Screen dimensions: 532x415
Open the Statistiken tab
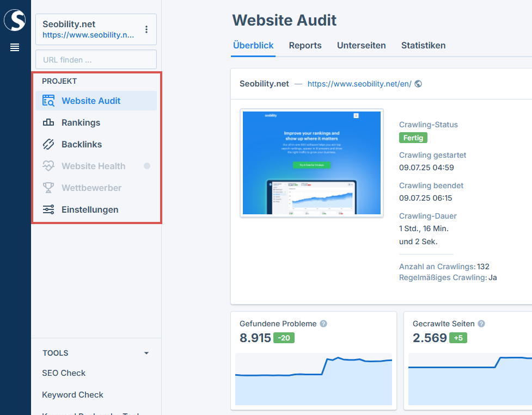424,45
